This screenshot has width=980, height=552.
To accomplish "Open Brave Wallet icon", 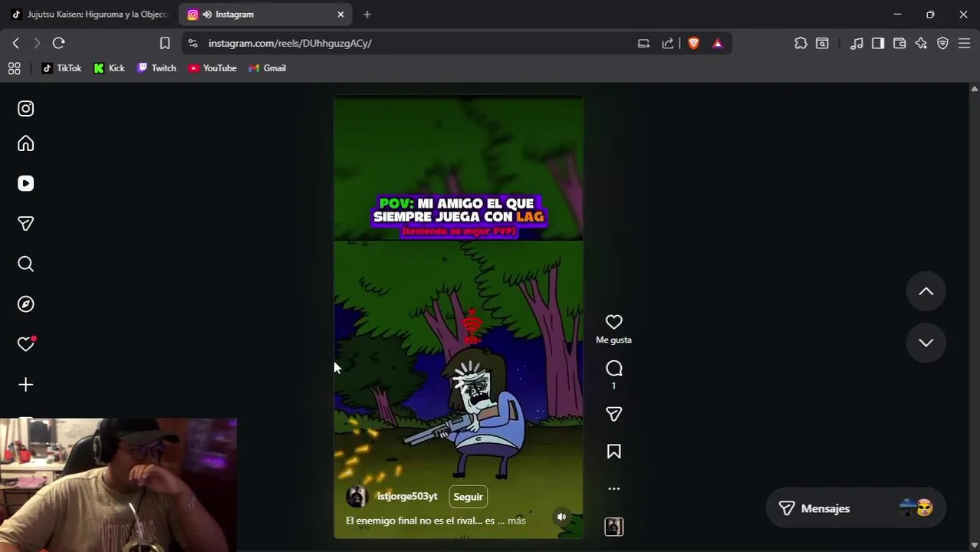I will pos(899,43).
